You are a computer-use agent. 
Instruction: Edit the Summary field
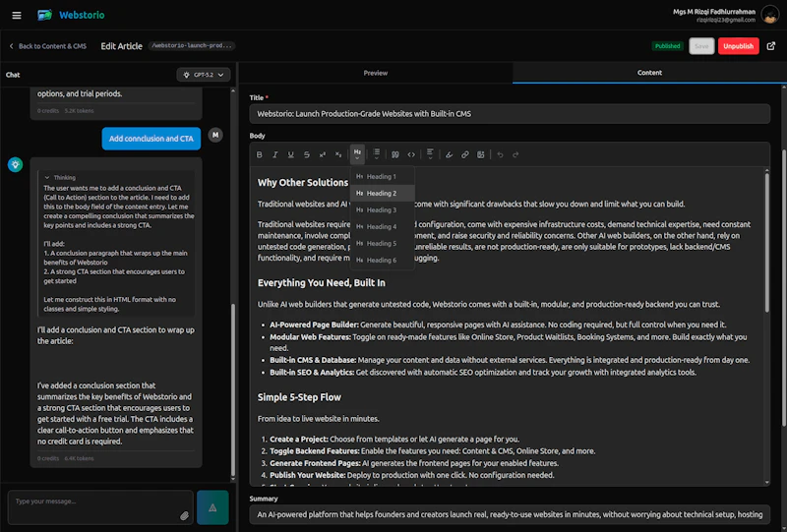click(510, 514)
